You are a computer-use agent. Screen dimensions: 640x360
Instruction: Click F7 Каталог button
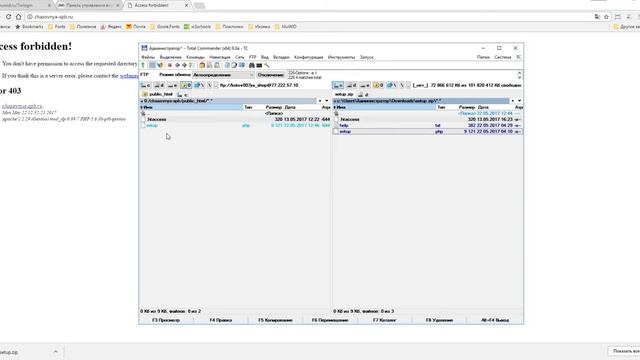click(x=384, y=320)
